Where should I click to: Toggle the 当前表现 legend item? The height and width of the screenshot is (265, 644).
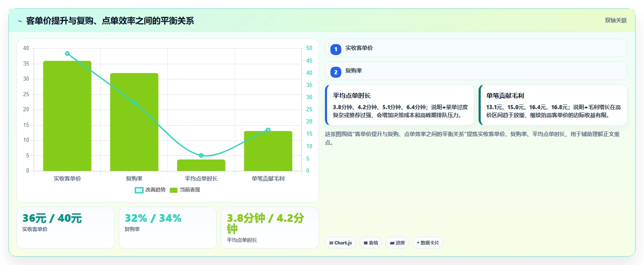pyautogui.click(x=185, y=190)
